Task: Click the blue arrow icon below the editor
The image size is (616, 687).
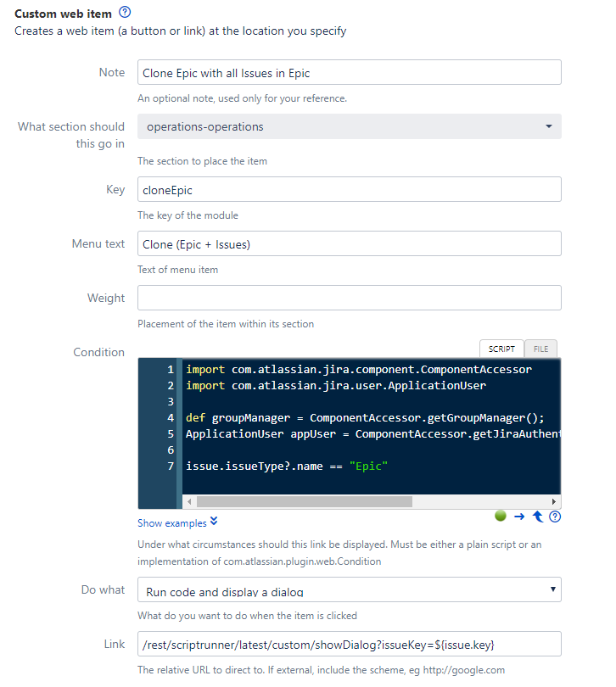Action: coord(519,516)
